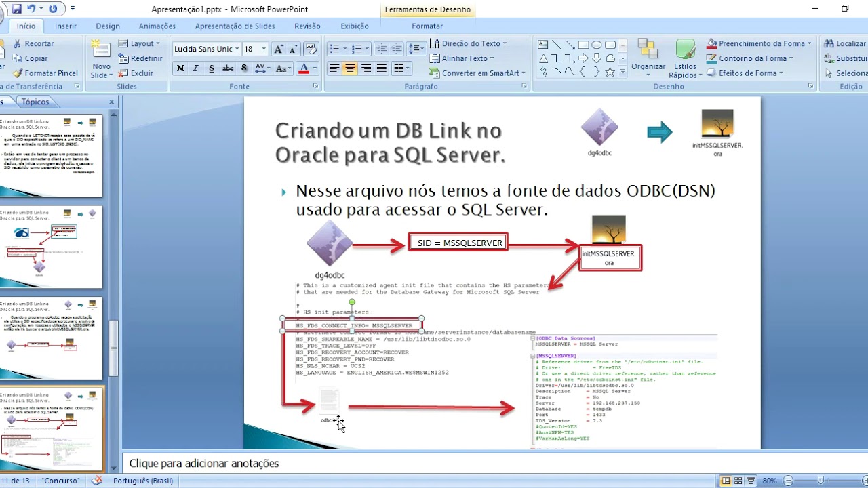Screen dimensions: 868x488
Task: Decrease font size with the smaller A button
Action: click(294, 49)
